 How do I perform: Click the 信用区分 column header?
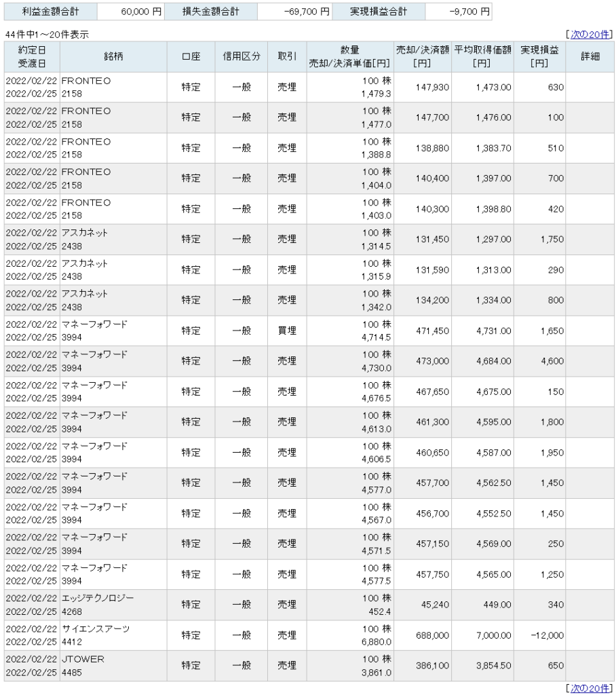(242, 57)
